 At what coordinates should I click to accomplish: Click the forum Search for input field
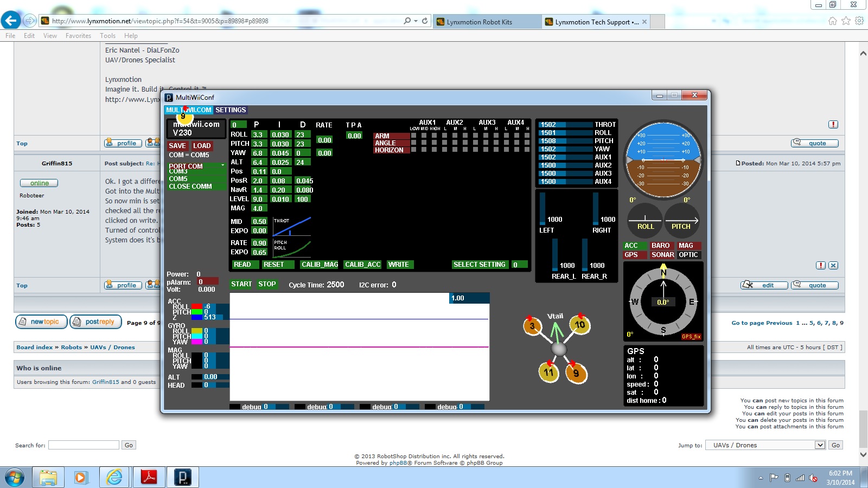(84, 445)
